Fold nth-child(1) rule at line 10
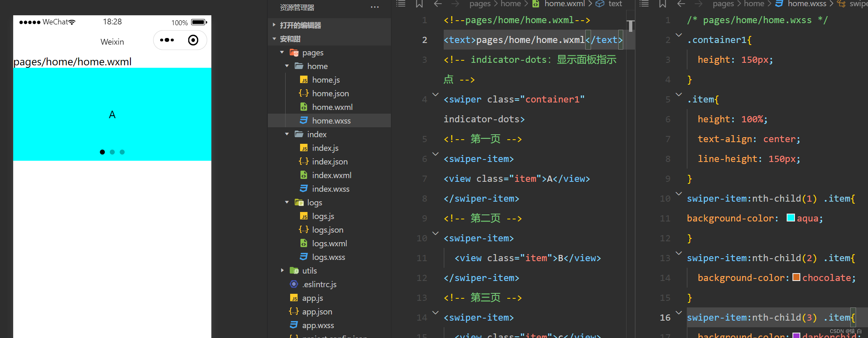 (679, 194)
